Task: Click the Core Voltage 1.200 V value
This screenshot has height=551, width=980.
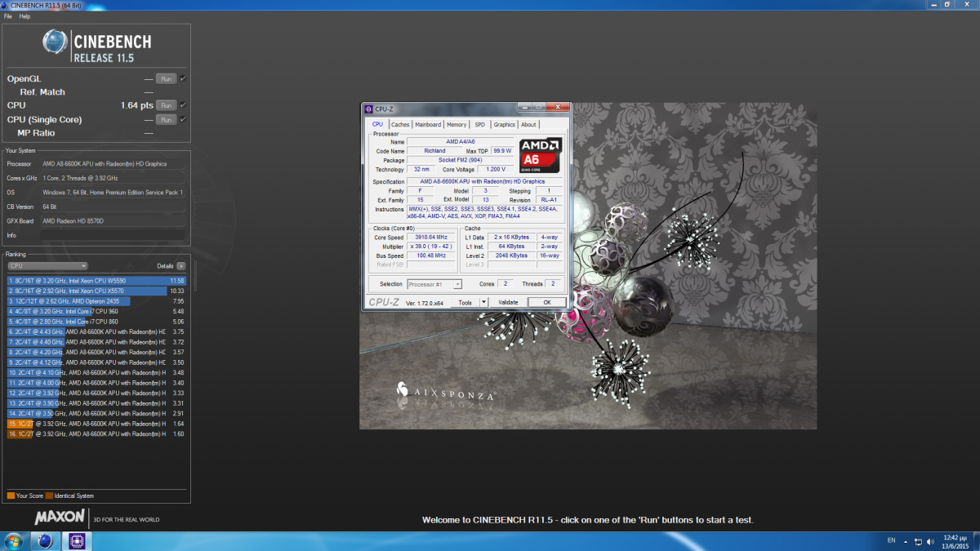Action: pos(496,170)
